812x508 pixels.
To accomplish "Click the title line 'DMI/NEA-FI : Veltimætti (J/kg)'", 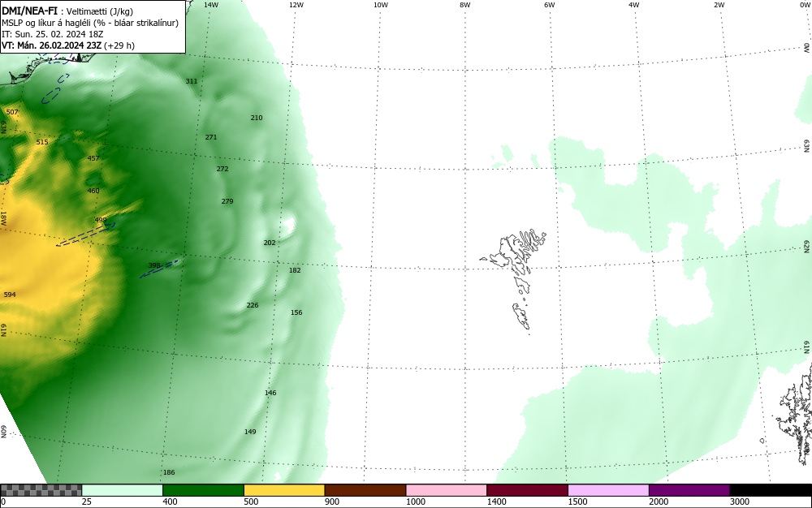I will [x=67, y=11].
